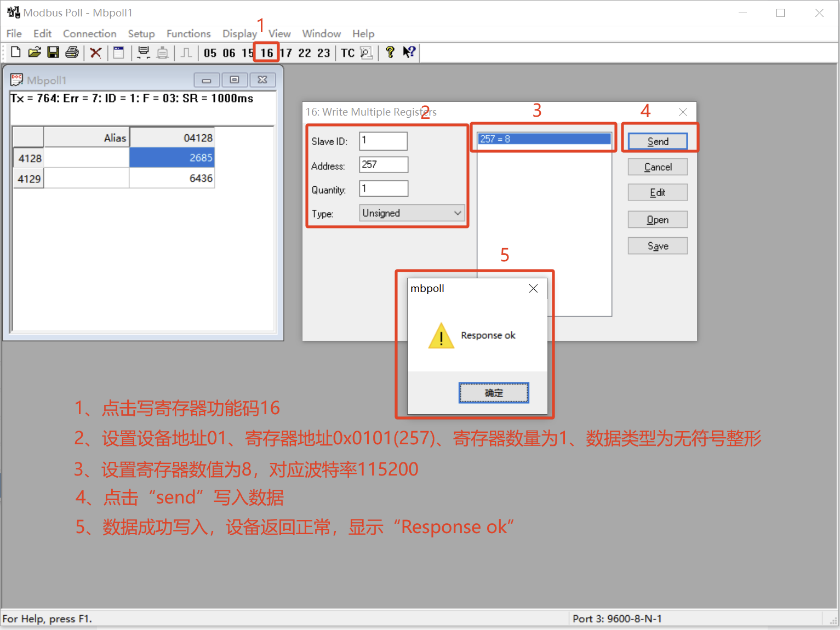Open the Functions menu
The width and height of the screenshot is (840, 630).
coord(188,33)
